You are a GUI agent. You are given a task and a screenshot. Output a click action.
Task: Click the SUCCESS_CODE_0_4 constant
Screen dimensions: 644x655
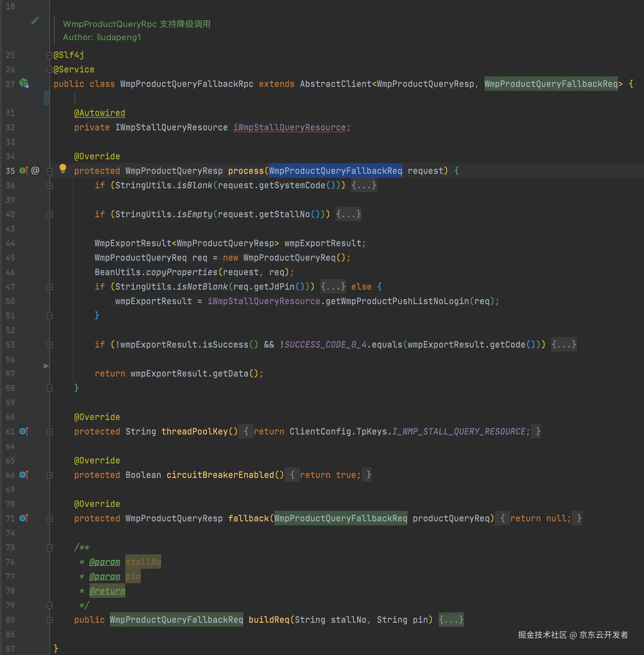(x=325, y=344)
